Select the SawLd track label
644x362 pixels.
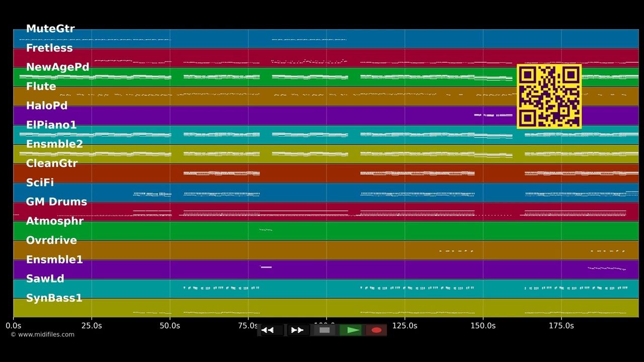(45, 279)
